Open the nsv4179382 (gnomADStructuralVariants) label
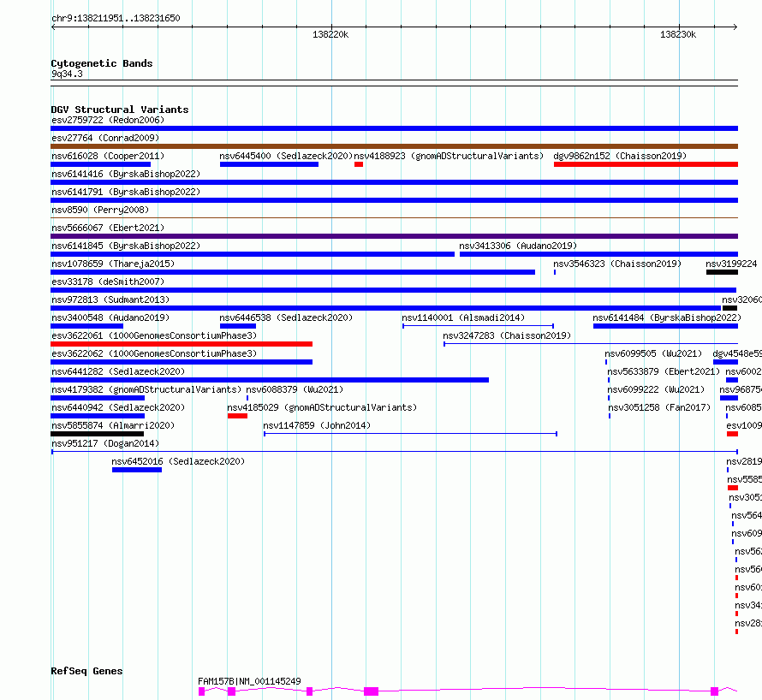Viewport: 762px width, 700px height. tap(146, 389)
